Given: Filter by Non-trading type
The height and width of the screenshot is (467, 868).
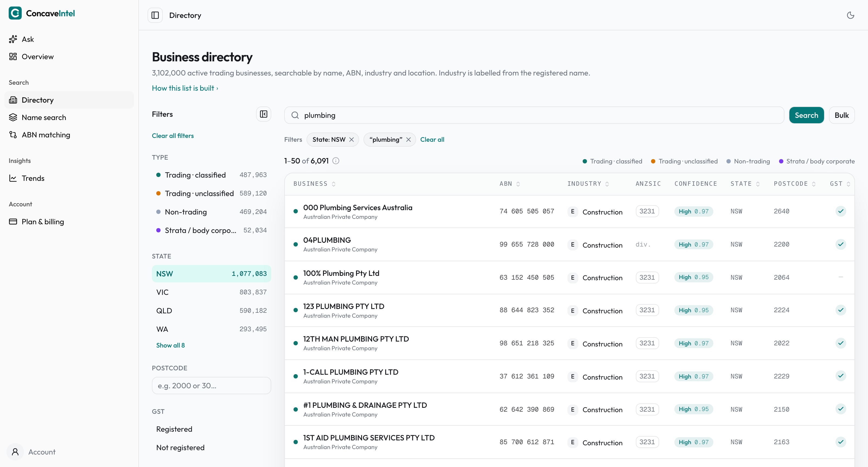Looking at the screenshot, I should pyautogui.click(x=211, y=212).
